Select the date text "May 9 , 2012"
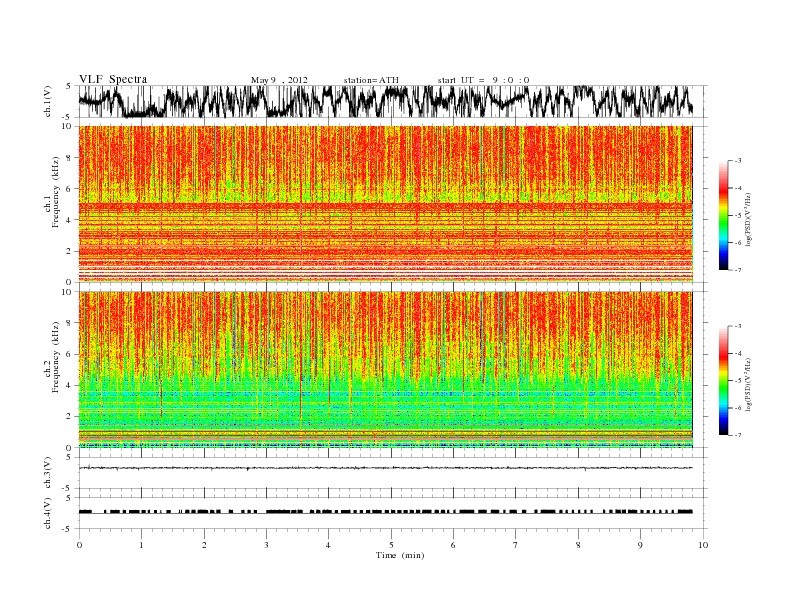Screen dimensions: 792x612 (279, 80)
